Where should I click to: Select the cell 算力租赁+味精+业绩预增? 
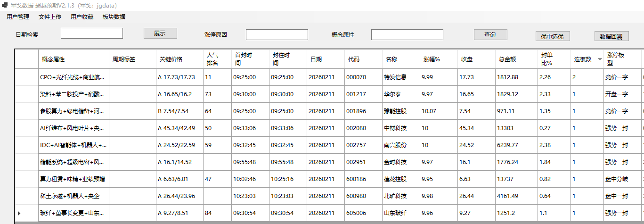(x=74, y=179)
